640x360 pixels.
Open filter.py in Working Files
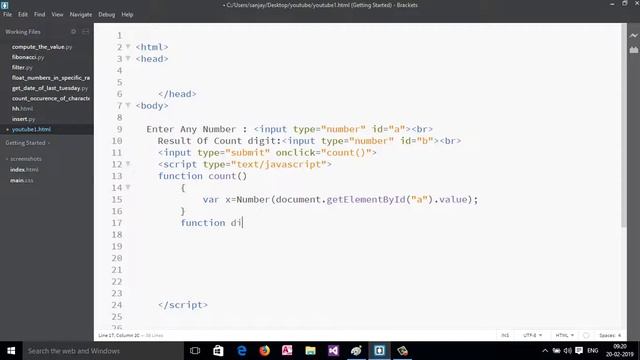point(22,67)
